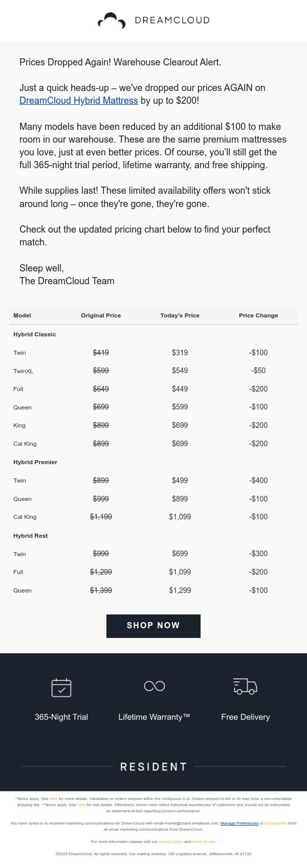Screen dimensions: 307x868
Task: Click the Free Delivery truck icon
Action: tap(245, 687)
